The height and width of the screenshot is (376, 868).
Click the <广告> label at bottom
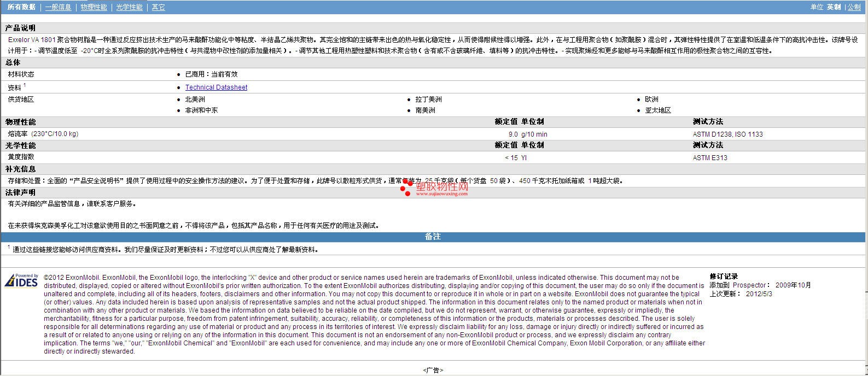[x=433, y=371]
